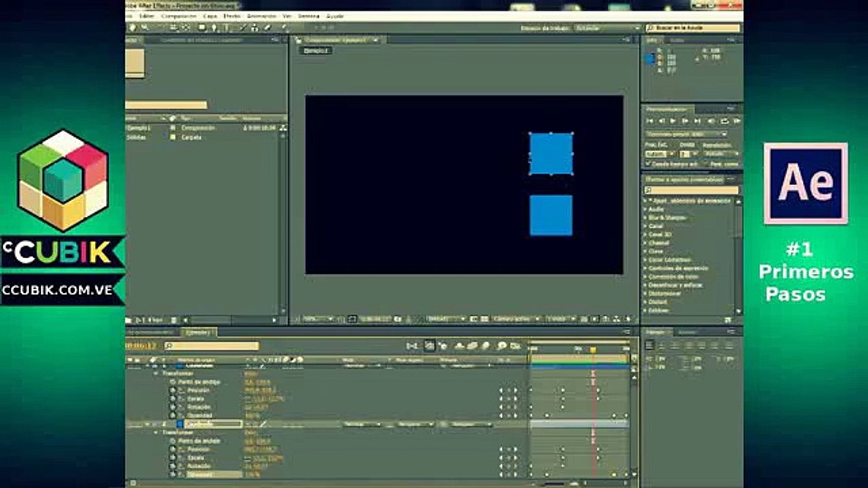Toggle audio mute in preview controls
The height and width of the screenshot is (488, 868).
click(711, 121)
